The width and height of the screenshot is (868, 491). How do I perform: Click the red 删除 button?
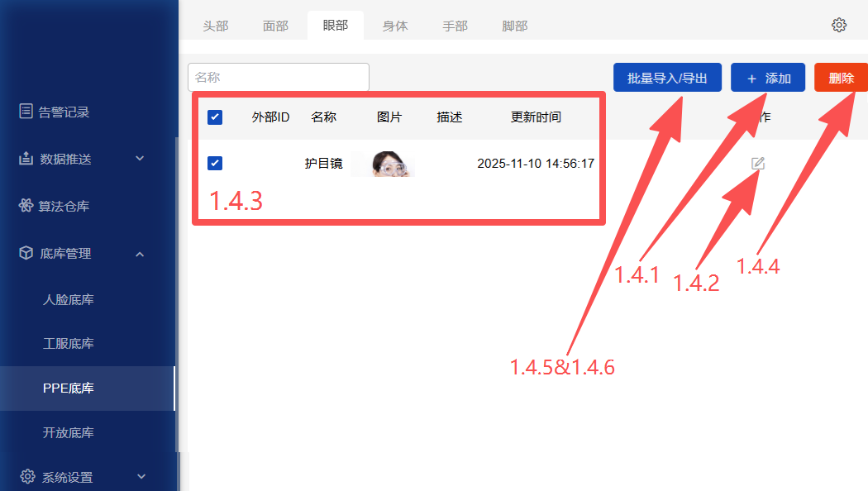(x=841, y=78)
